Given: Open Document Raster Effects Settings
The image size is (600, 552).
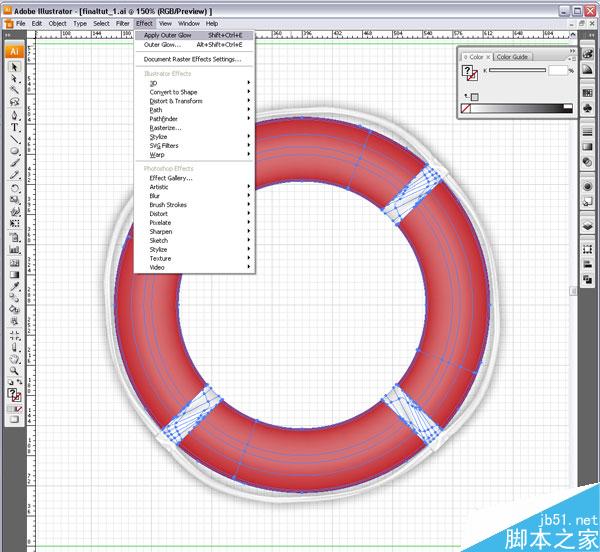Looking at the screenshot, I should pyautogui.click(x=194, y=59).
